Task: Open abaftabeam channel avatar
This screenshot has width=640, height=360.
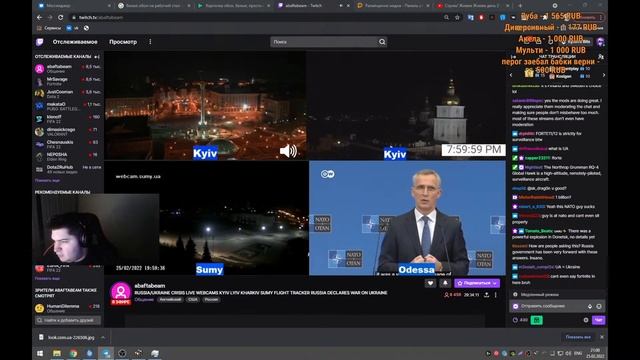Action: [x=121, y=292]
